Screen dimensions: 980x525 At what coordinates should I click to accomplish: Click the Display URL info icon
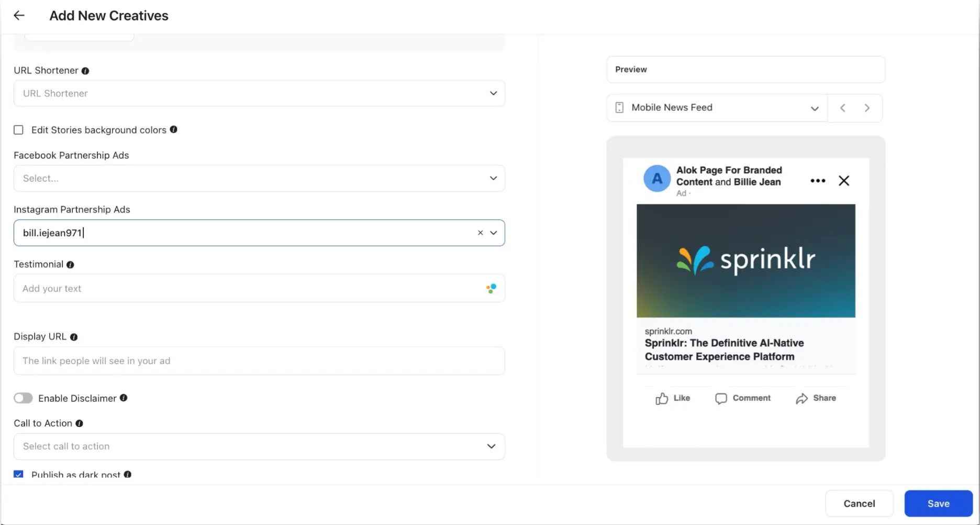74,337
